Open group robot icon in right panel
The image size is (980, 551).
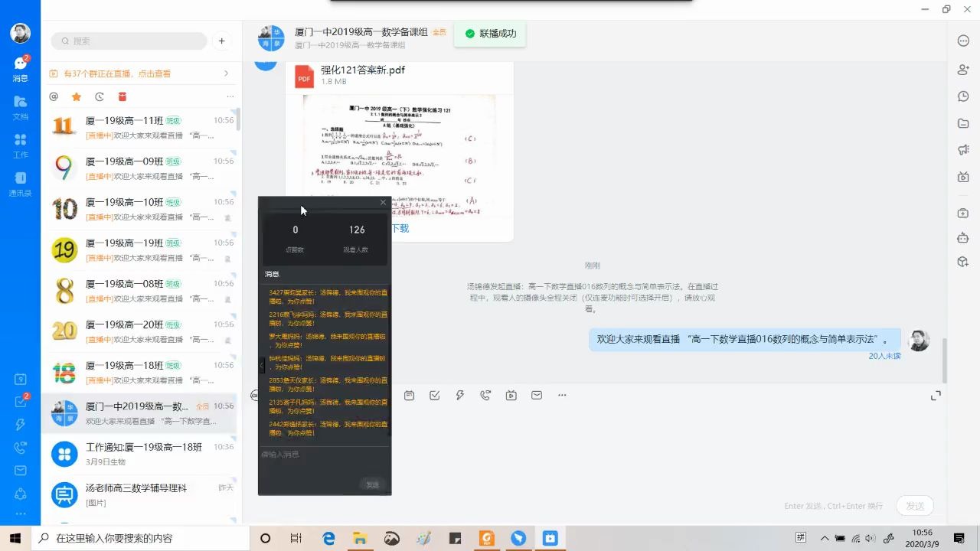coord(963,237)
